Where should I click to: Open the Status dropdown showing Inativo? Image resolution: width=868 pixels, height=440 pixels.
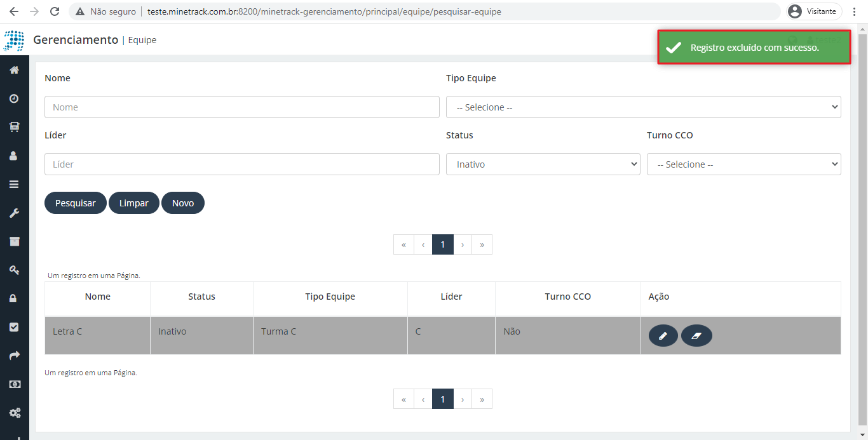click(543, 164)
